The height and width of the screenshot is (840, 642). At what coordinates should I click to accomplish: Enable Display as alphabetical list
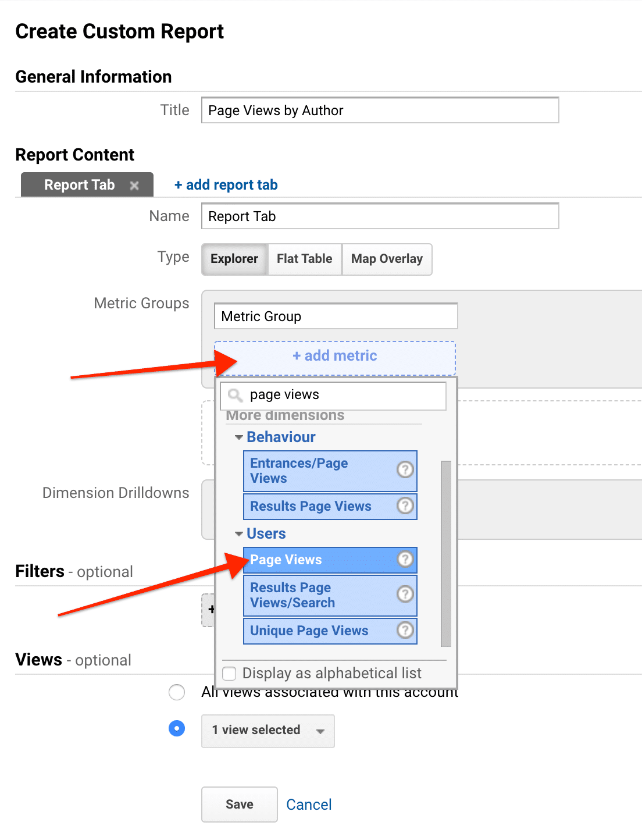coord(229,673)
